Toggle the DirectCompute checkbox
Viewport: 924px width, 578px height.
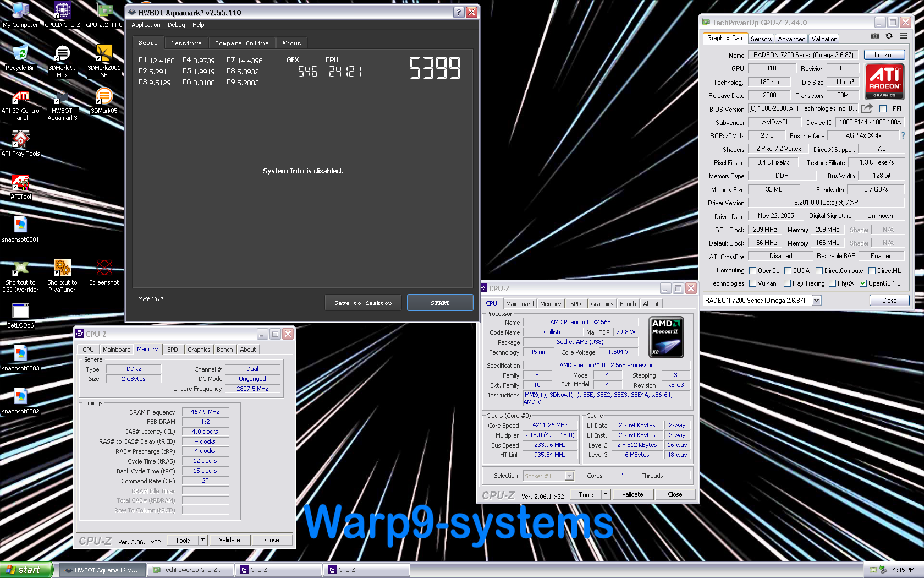[x=819, y=271]
